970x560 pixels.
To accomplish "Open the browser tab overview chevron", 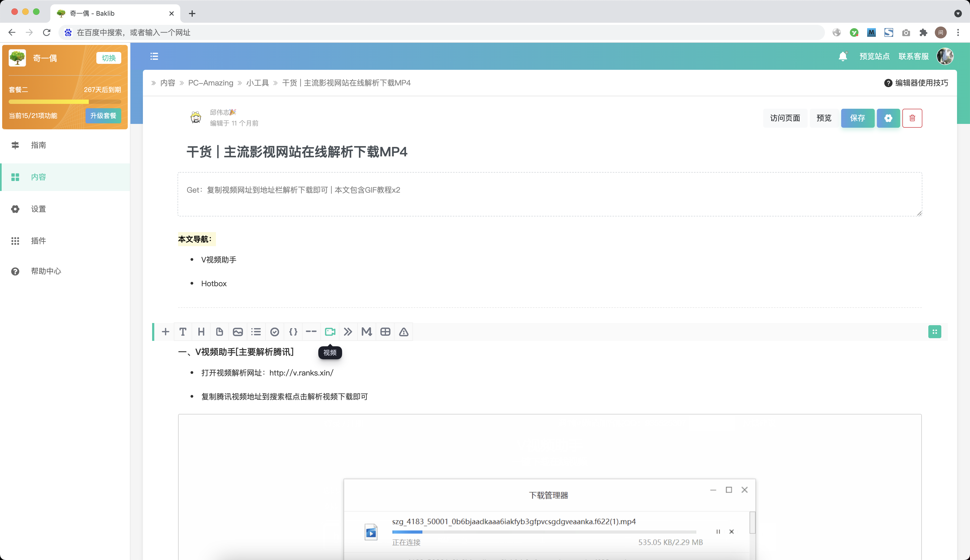I will pos(958,14).
